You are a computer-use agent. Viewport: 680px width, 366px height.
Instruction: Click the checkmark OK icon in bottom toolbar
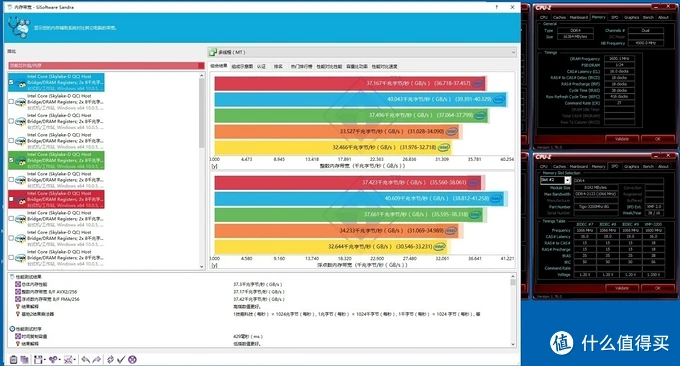tap(121, 359)
